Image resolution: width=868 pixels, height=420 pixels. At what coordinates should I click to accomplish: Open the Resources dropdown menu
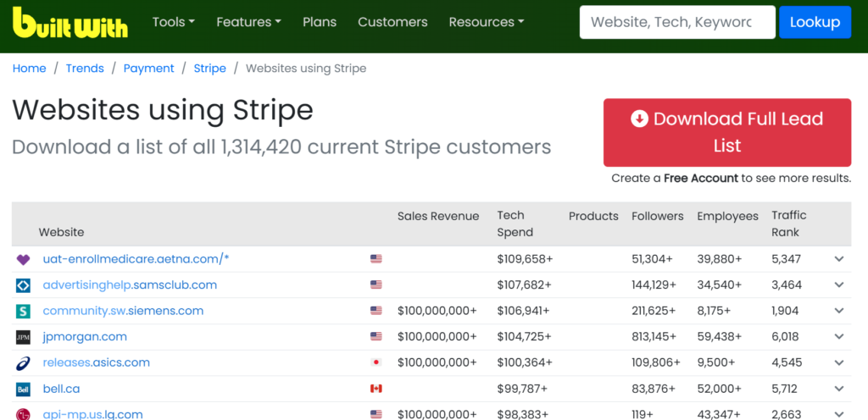click(486, 22)
